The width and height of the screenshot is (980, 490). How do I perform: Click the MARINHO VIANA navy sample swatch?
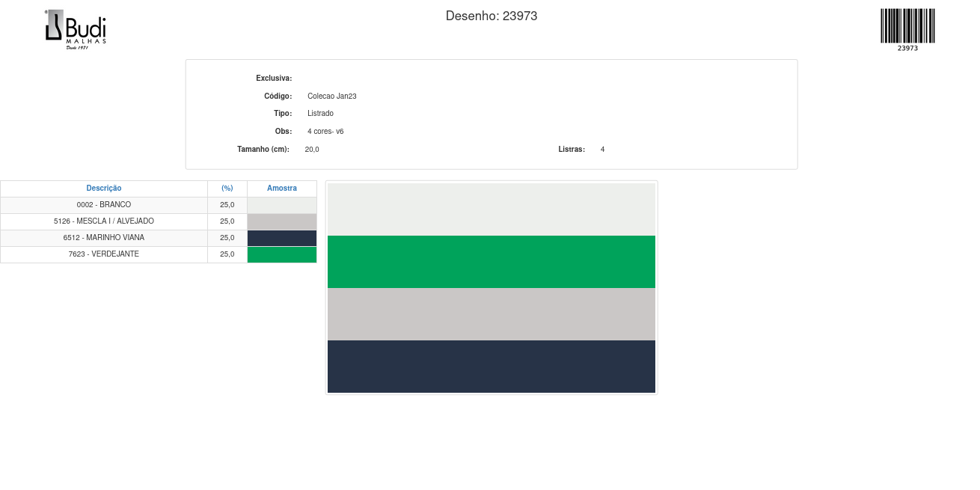[282, 238]
